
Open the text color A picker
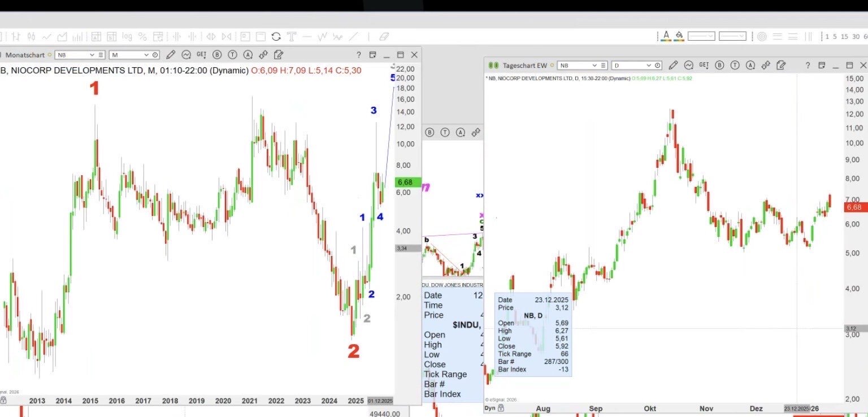pyautogui.click(x=666, y=36)
